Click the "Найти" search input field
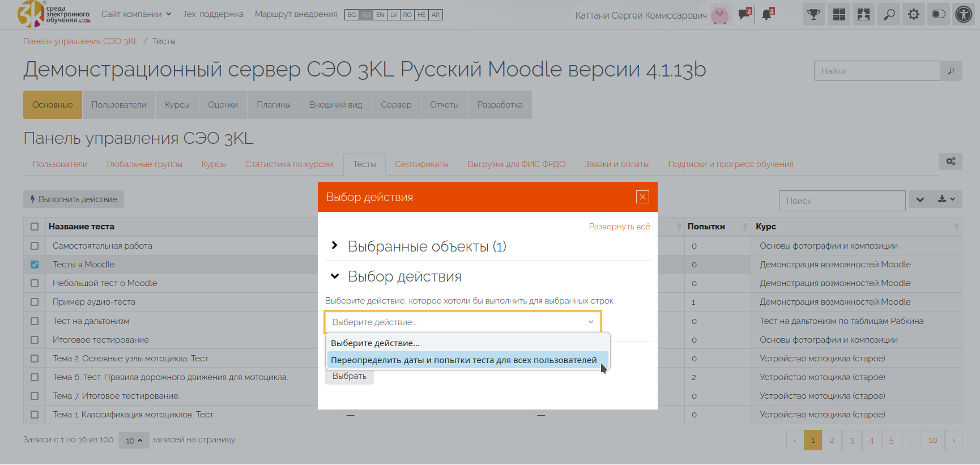Viewport: 980px width, 465px height. 876,71
